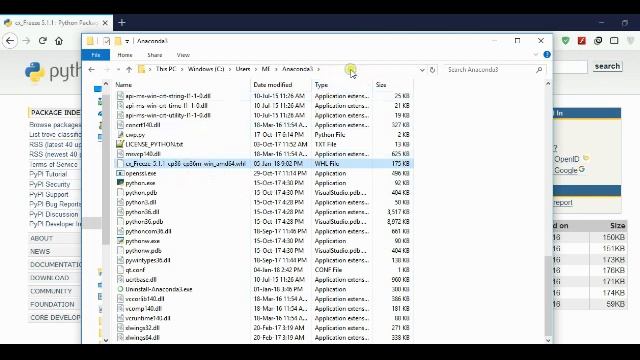Click file list scrollbar up arrow
640x360 pixels.
(x=548, y=84)
